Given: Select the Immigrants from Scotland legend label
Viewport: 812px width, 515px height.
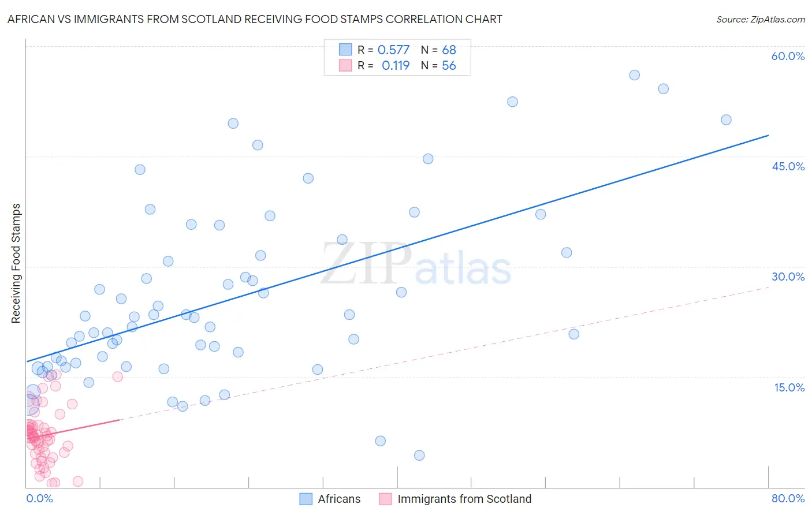Looking at the screenshot, I should pos(464,499).
